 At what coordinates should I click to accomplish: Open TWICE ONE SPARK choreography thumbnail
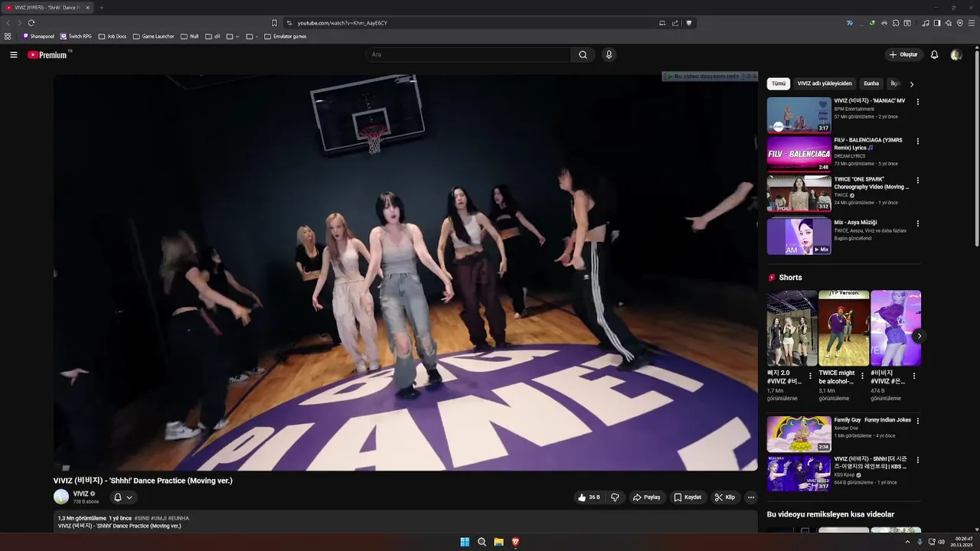click(x=799, y=194)
